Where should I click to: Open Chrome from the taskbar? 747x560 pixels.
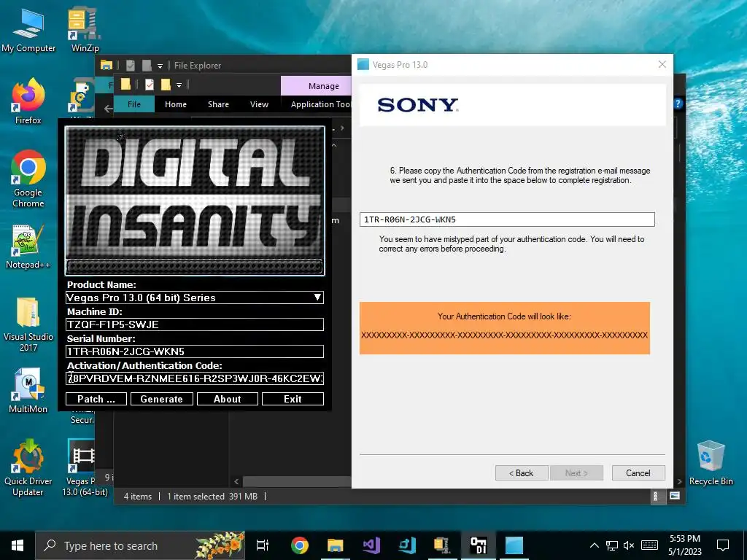tap(300, 545)
